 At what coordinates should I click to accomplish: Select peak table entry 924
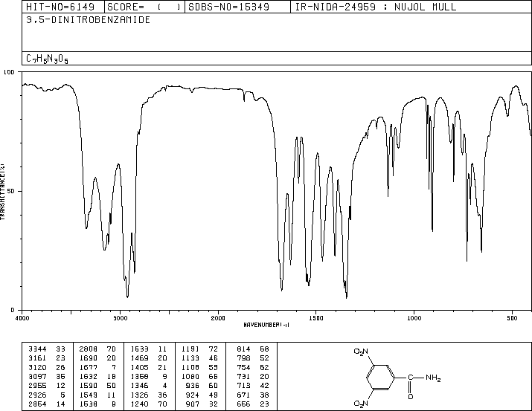tap(193, 395)
